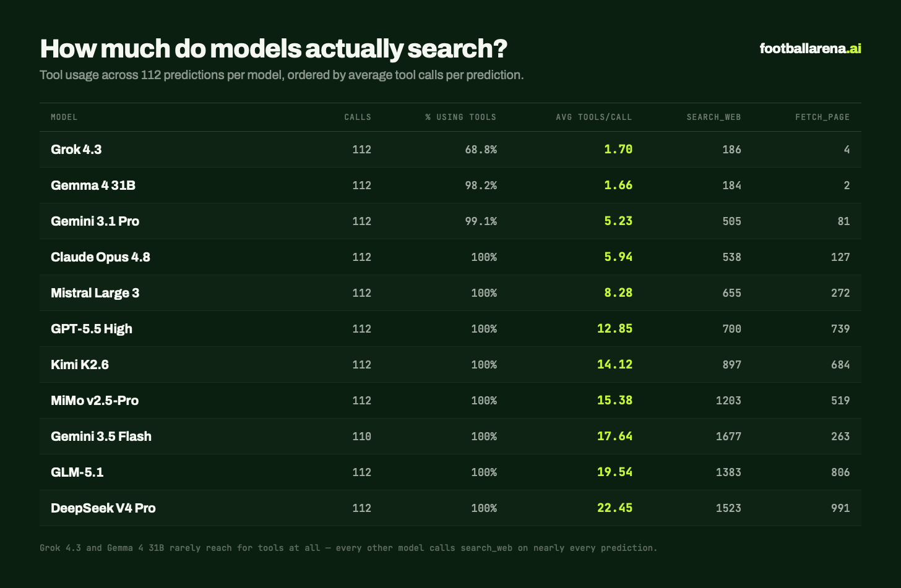Click search_web count 538
Viewport: 901px width, 588px height.
(732, 257)
